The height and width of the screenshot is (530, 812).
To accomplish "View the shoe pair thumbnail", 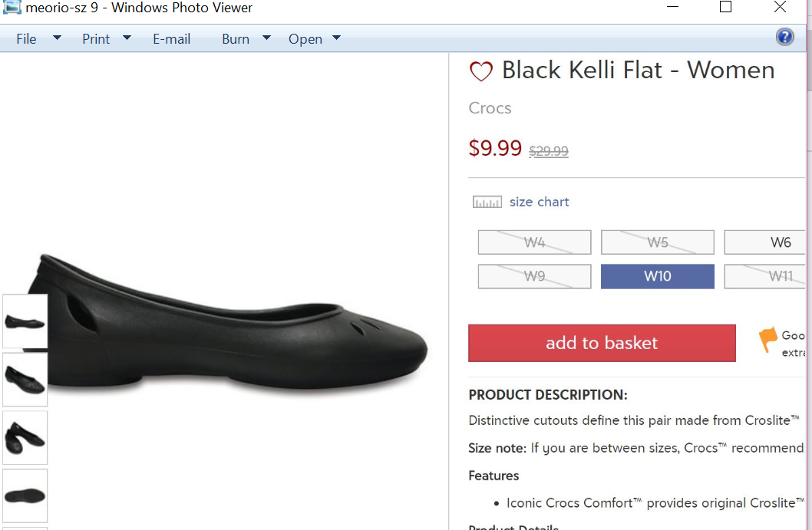I will click(25, 437).
